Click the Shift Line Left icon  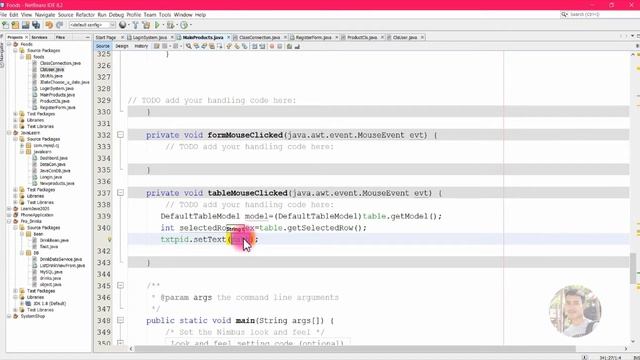click(x=255, y=46)
